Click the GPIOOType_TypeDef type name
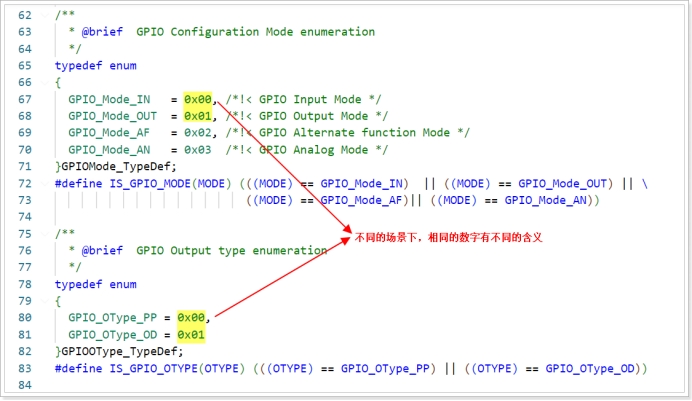692x401 pixels. click(119, 352)
